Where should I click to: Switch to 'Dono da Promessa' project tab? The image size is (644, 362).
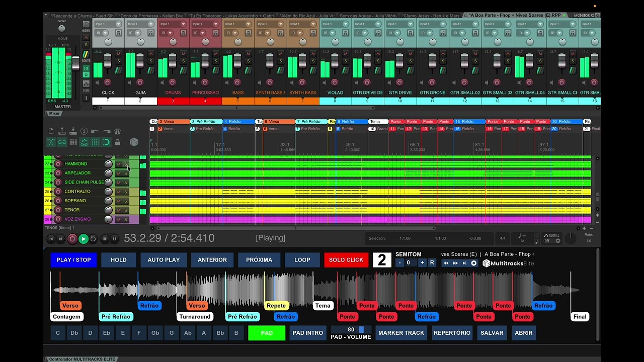151,16
